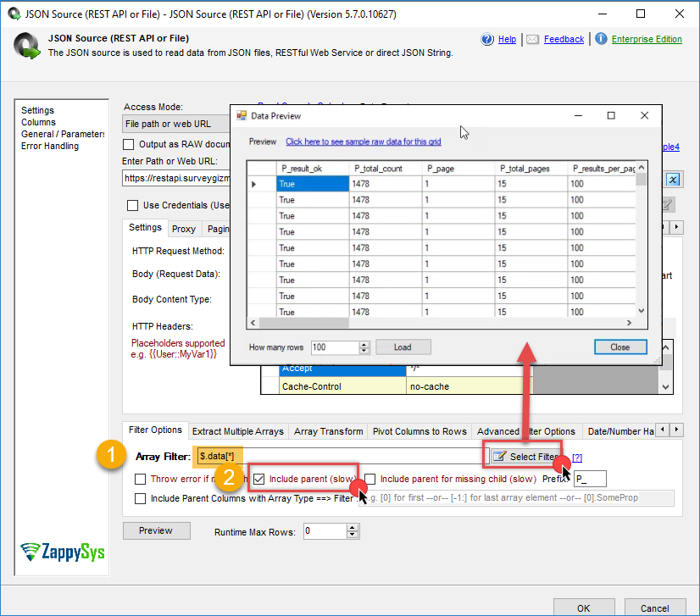700x616 pixels.
Task: Click the Runtime Max Rows input field
Action: click(325, 531)
